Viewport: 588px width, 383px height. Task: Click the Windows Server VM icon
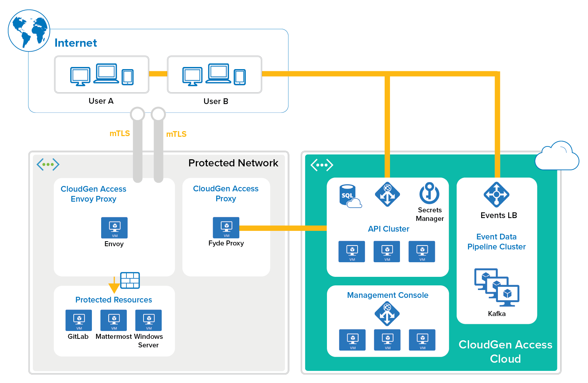(149, 320)
